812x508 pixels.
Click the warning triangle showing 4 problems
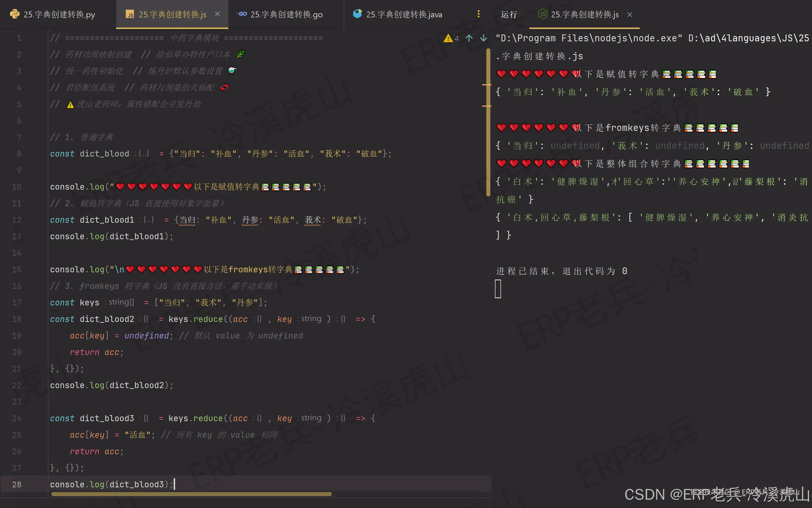[x=448, y=38]
